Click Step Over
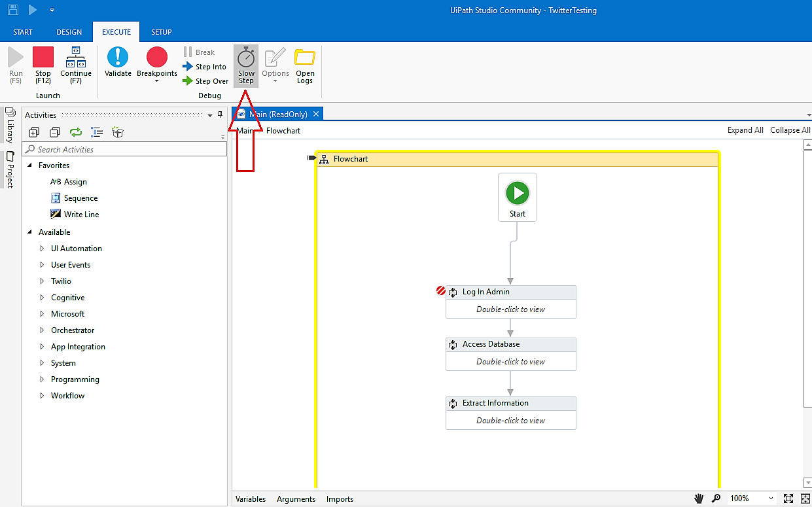 [205, 81]
